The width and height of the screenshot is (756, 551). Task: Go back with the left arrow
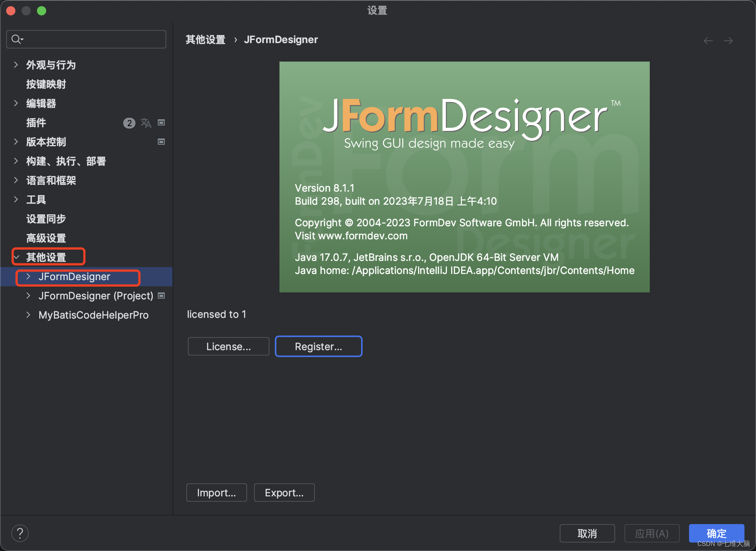(x=708, y=41)
